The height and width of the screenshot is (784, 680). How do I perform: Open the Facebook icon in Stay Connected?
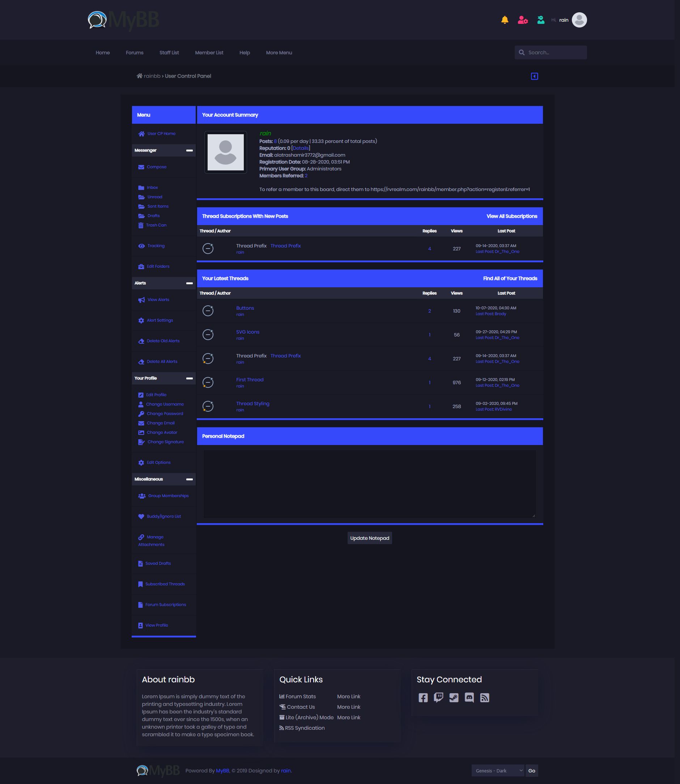click(x=423, y=698)
